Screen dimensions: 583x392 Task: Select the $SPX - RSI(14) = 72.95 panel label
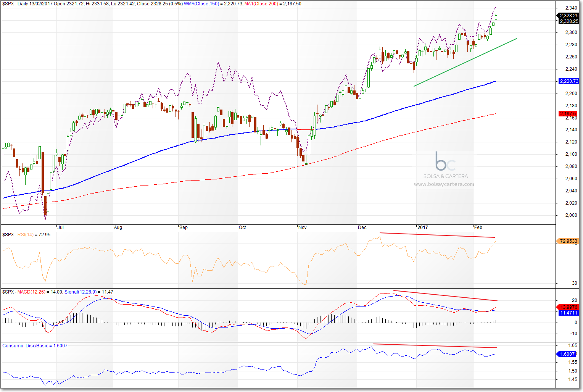click(26, 235)
